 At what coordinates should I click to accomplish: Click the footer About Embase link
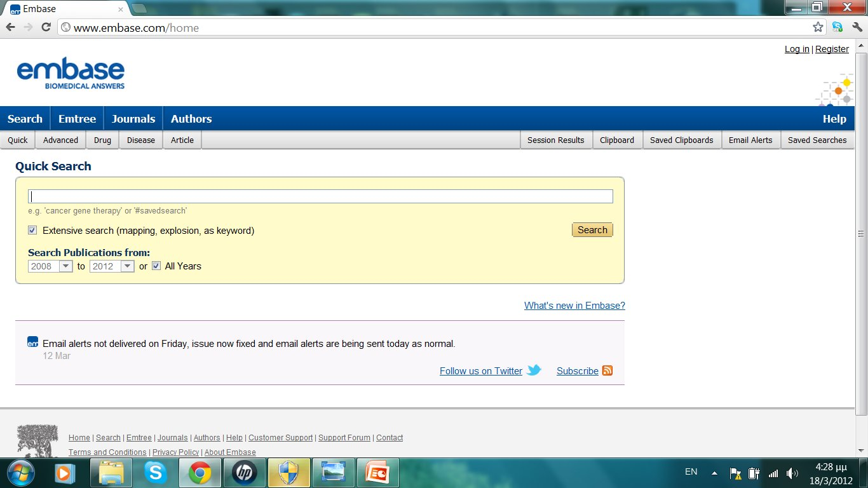point(230,452)
